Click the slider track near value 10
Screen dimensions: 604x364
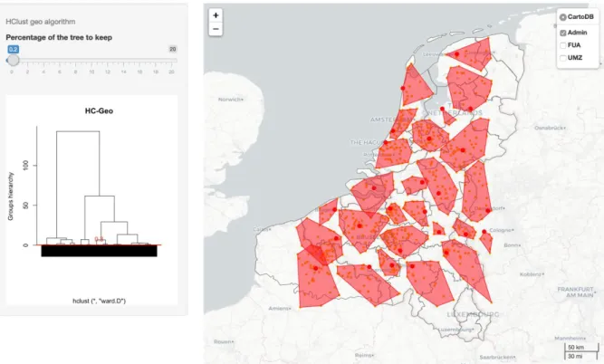pyautogui.click(x=91, y=60)
